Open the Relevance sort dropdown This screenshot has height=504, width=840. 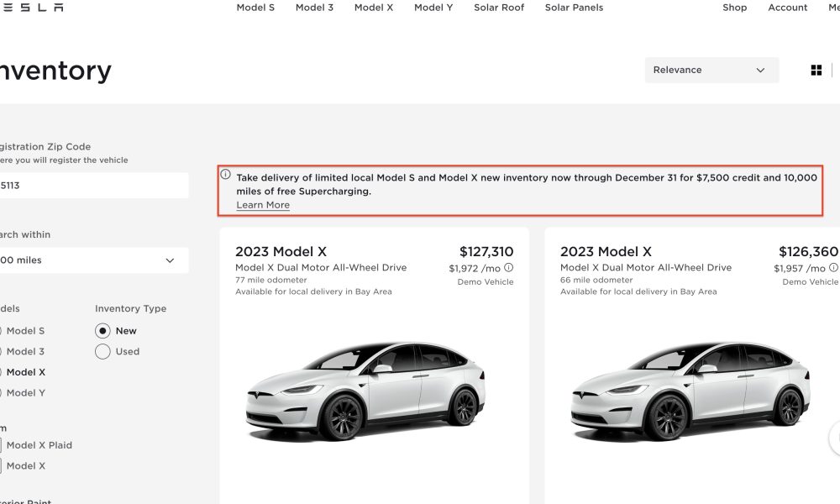click(x=711, y=71)
